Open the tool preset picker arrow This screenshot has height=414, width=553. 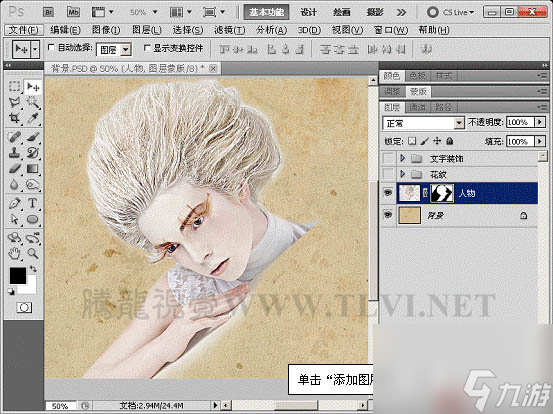pyautogui.click(x=35, y=49)
